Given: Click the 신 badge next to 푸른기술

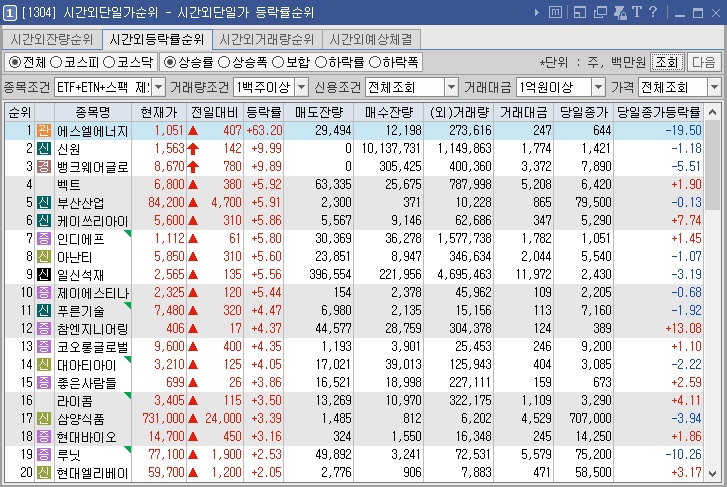Looking at the screenshot, I should [44, 311].
